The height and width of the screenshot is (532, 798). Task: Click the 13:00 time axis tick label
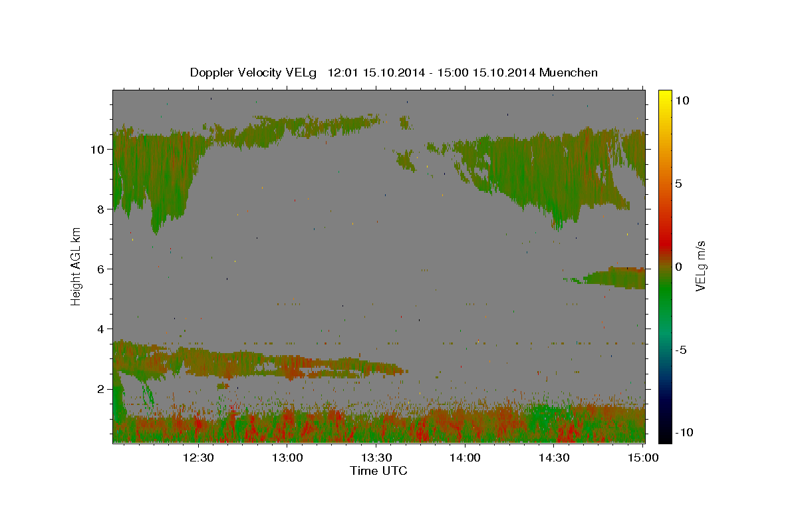[287, 458]
